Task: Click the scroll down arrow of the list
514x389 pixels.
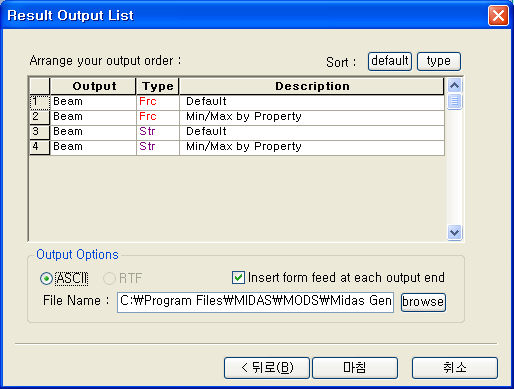Action: point(455,232)
